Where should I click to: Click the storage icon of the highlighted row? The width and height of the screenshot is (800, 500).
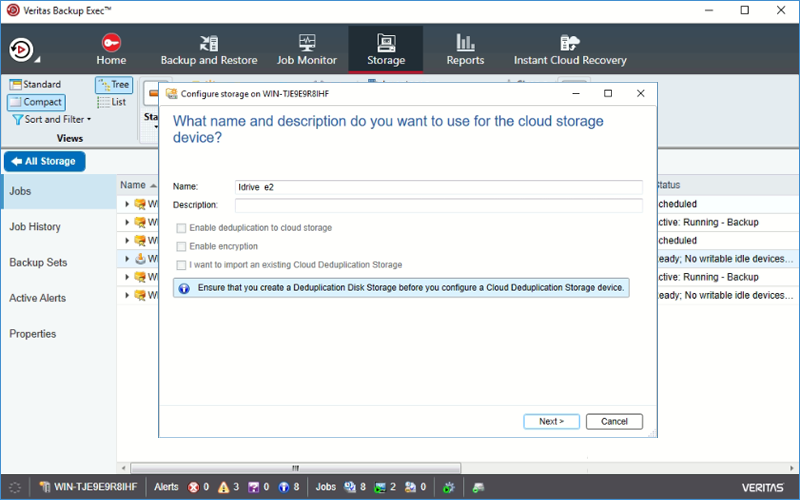click(x=140, y=259)
